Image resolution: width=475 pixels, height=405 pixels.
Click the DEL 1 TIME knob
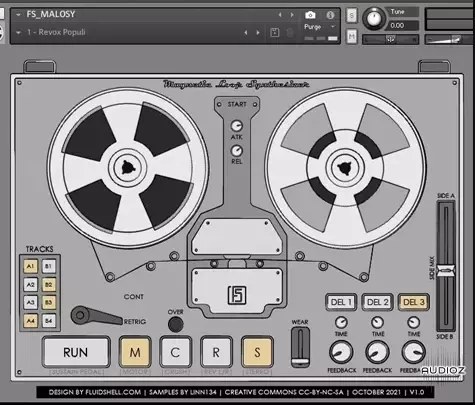341,322
